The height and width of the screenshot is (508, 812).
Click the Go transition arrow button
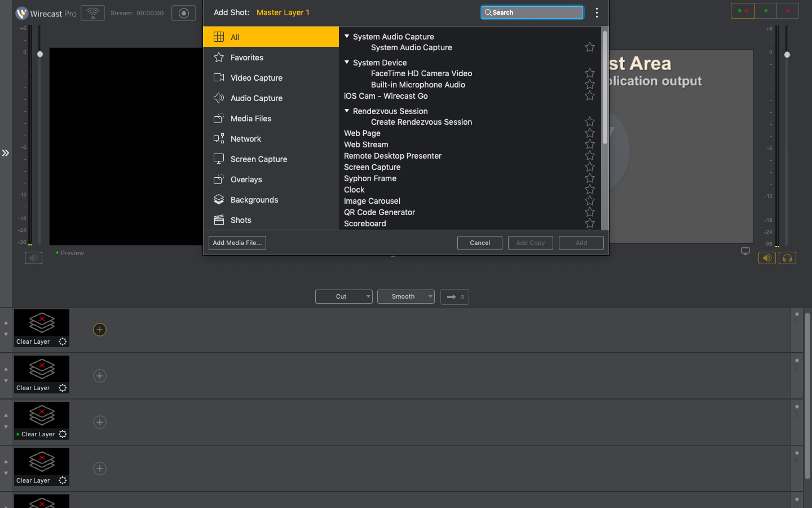tap(454, 296)
